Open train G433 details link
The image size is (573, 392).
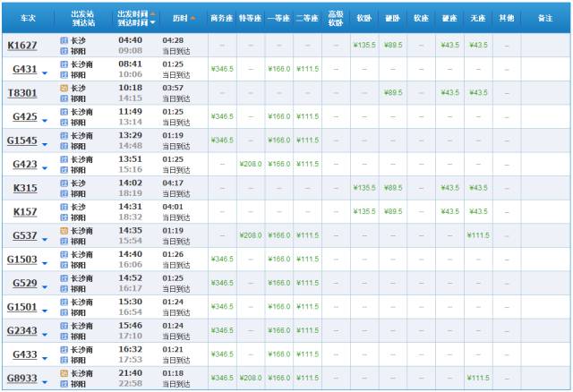click(x=25, y=354)
